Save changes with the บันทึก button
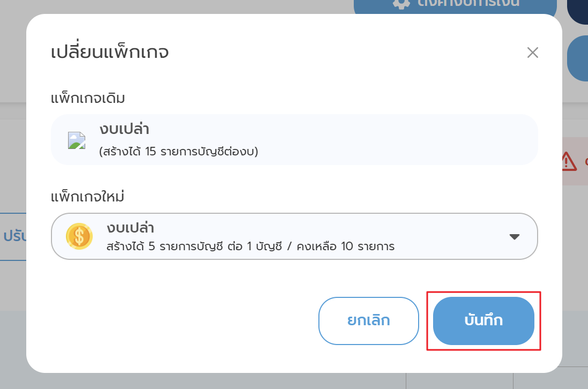This screenshot has height=389, width=588. click(483, 320)
